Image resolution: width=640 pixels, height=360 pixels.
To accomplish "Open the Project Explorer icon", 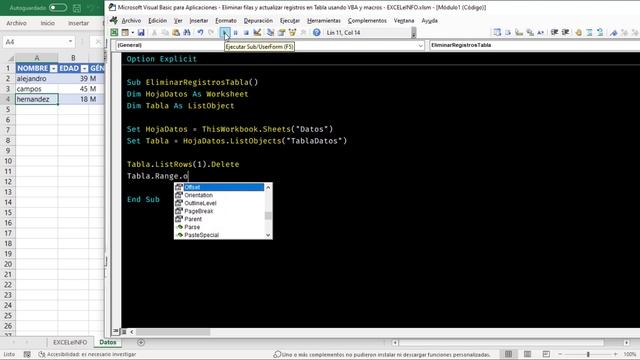I will tap(270, 33).
